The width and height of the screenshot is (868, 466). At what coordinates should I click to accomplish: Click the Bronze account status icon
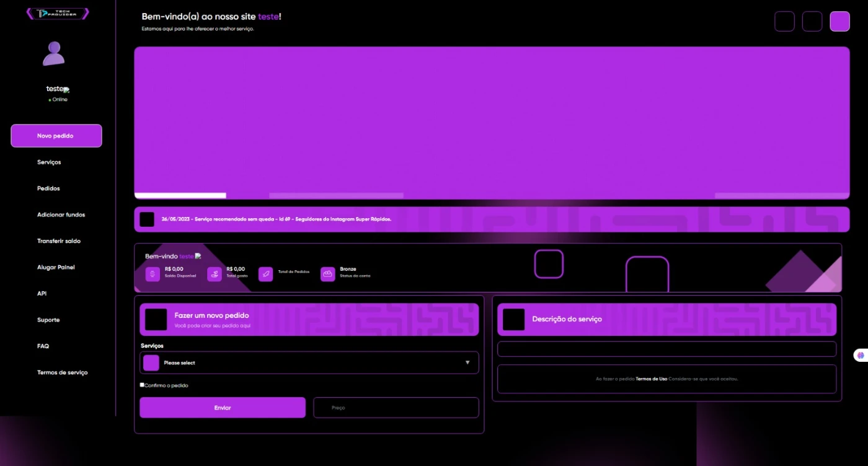coord(327,275)
